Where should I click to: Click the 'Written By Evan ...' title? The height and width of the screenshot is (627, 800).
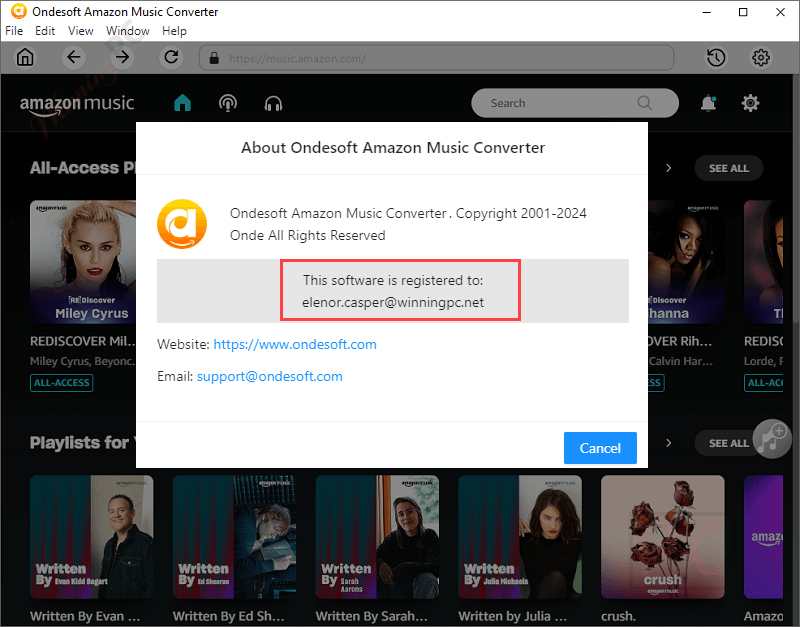coord(85,616)
